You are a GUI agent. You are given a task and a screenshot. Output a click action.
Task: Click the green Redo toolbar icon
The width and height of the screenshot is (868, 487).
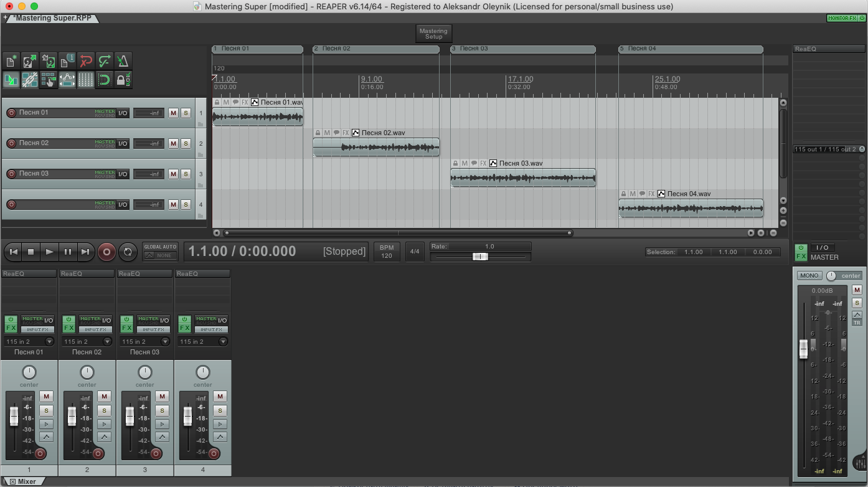point(105,60)
